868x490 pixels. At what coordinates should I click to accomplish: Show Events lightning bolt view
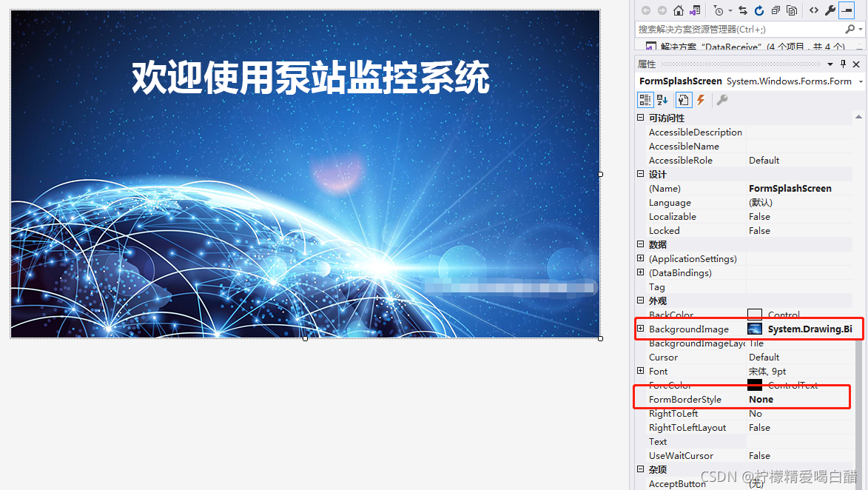[x=701, y=100]
